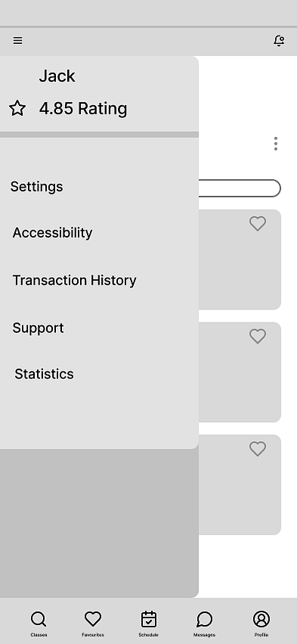Favourite the first class card heart
This screenshot has height=644, width=297.
258,224
